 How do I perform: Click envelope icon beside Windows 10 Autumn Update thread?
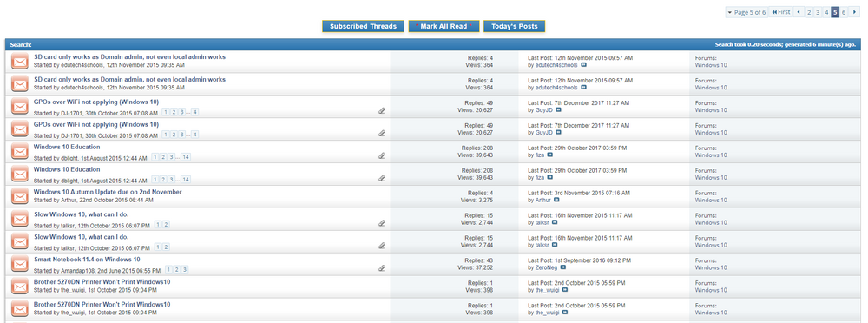[20, 197]
